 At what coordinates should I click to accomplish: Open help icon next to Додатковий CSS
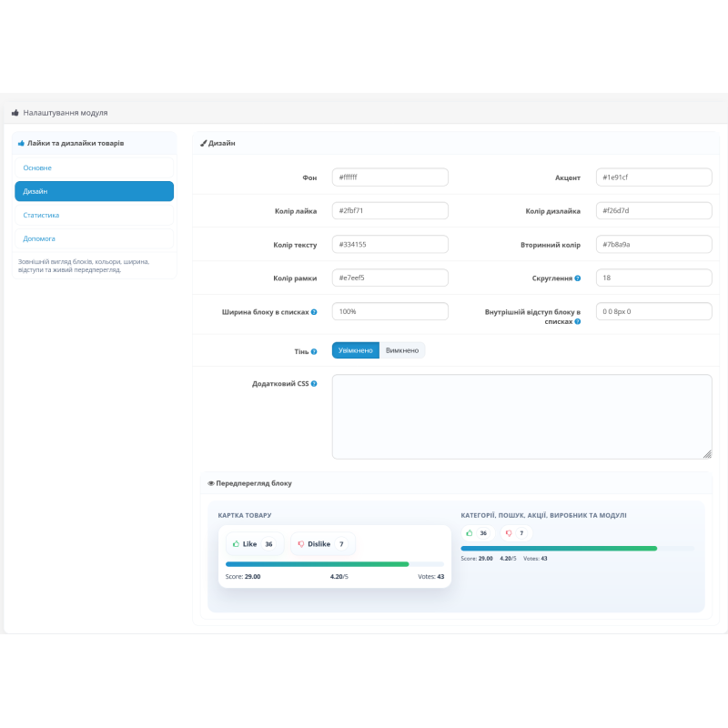point(314,383)
